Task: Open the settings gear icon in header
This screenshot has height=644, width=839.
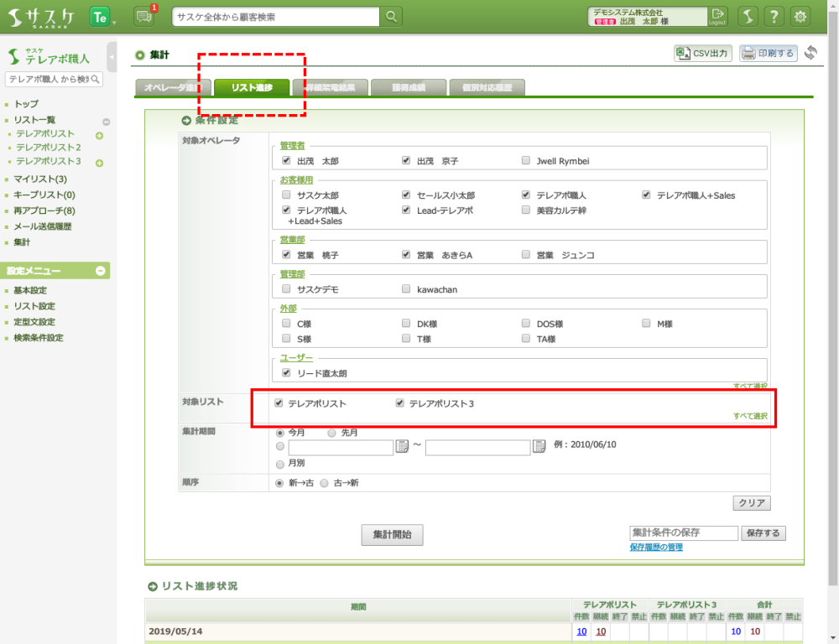Action: pos(801,17)
